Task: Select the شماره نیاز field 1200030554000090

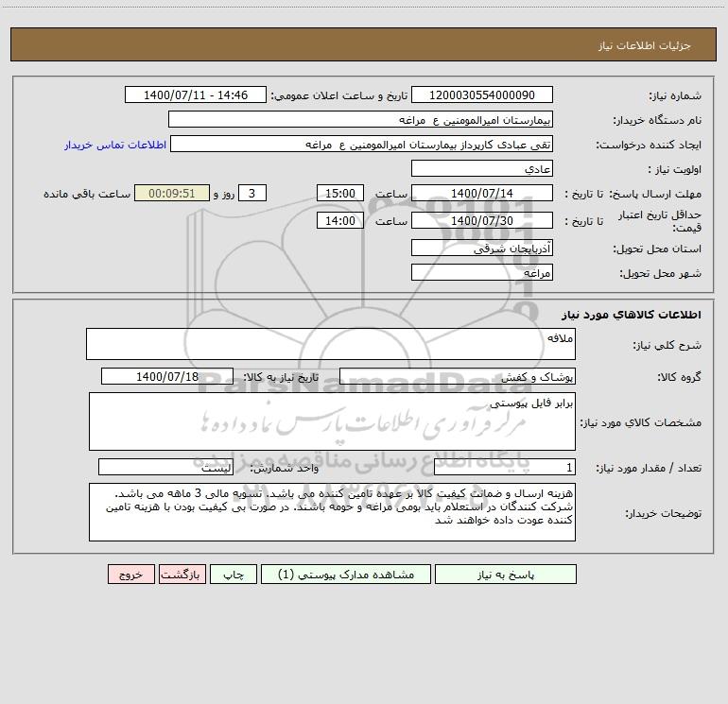Action: tap(482, 94)
